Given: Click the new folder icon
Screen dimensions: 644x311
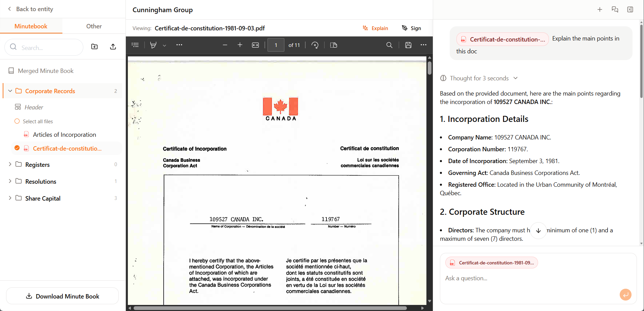Looking at the screenshot, I should (94, 47).
